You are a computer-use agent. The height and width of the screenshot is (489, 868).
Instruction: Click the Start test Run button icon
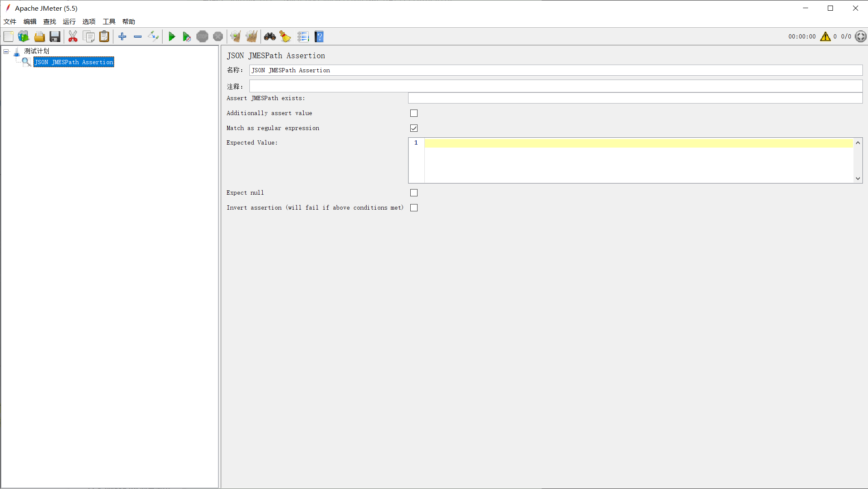[x=171, y=37]
